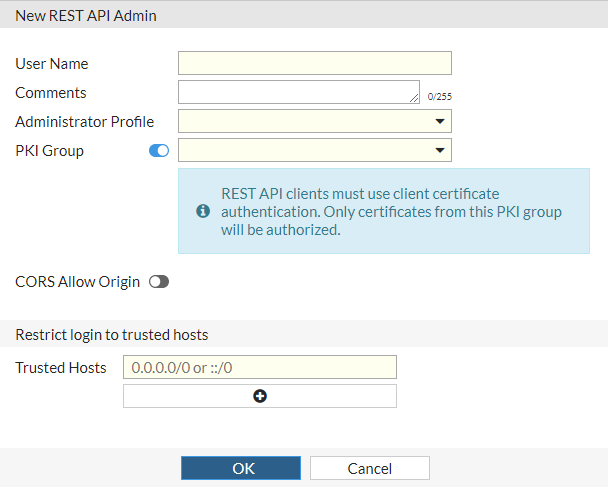Click the User Name label
Viewport: 608px width, 489px height.
(x=52, y=64)
